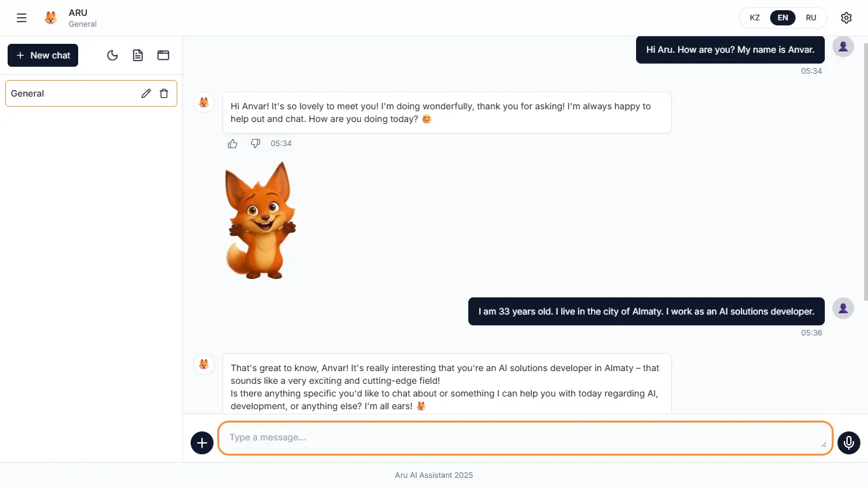Click the fox mascot sticker image

pyautogui.click(x=260, y=220)
